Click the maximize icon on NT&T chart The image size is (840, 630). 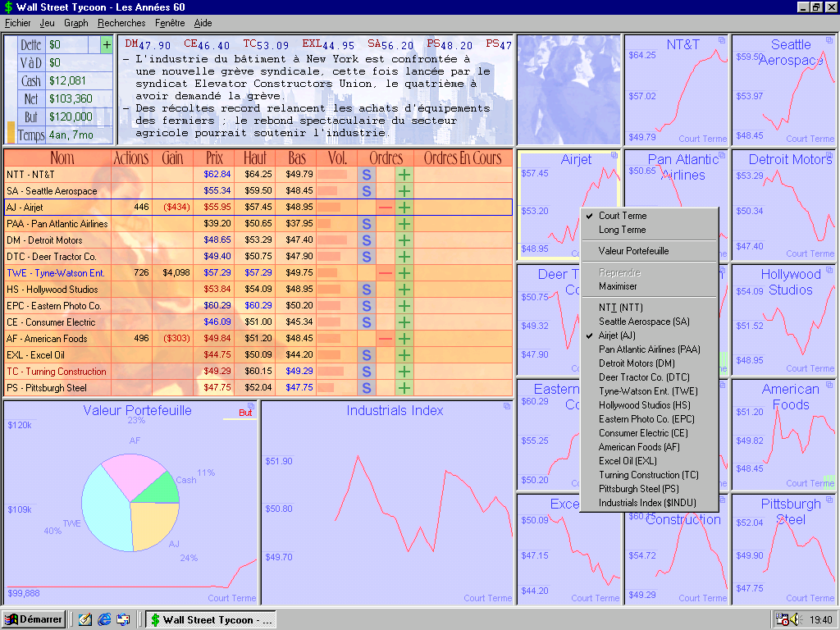pos(722,40)
